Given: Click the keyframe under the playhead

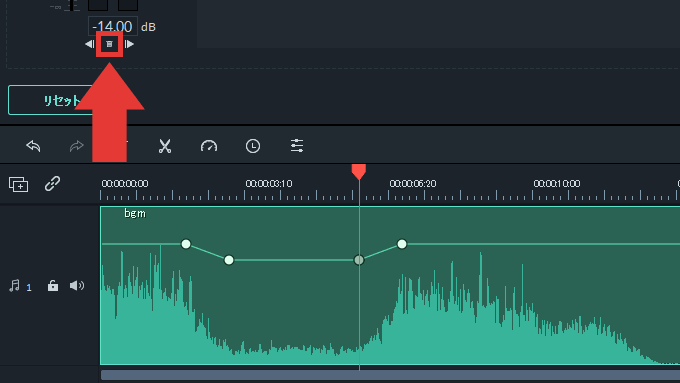Looking at the screenshot, I should 359,260.
